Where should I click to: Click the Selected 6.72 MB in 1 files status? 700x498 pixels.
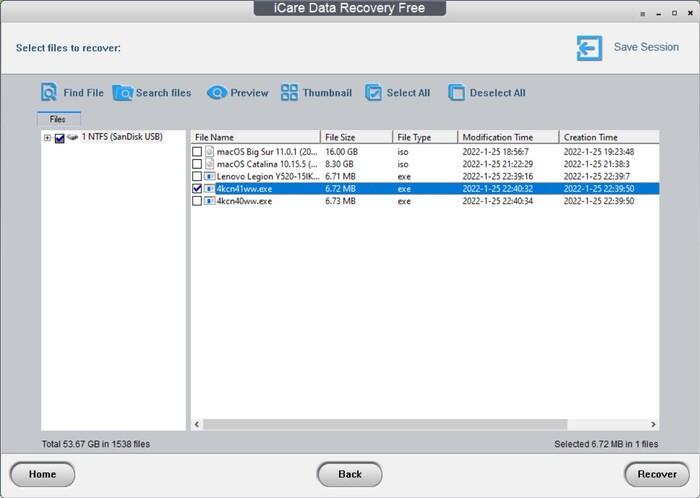click(606, 444)
